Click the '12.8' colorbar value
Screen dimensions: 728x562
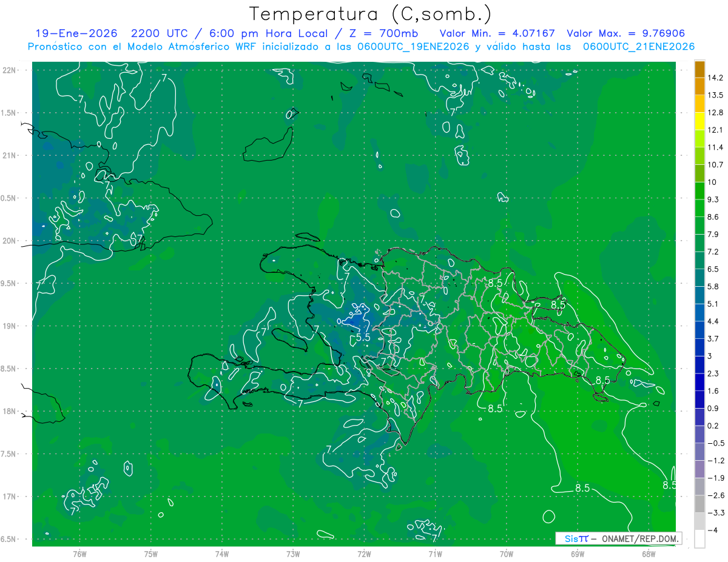715,113
